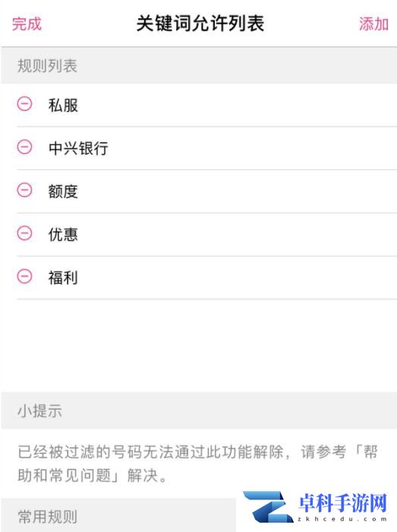
Task: Remove the 额度 keyword via its minus icon
Action: [25, 190]
